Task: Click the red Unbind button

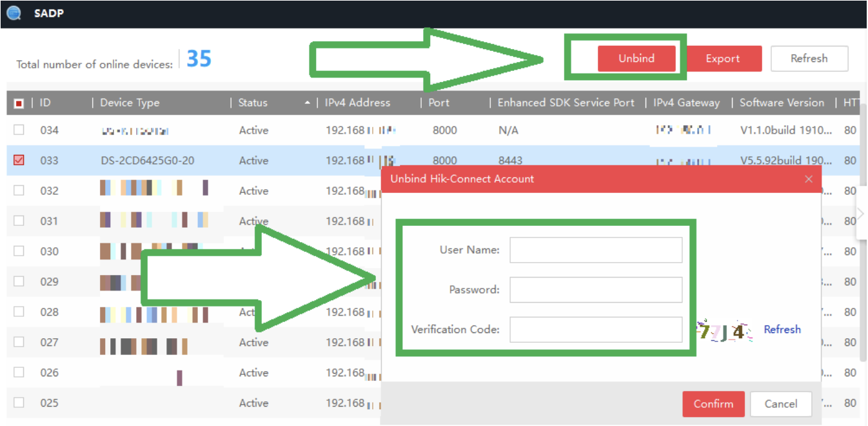Action: click(636, 58)
